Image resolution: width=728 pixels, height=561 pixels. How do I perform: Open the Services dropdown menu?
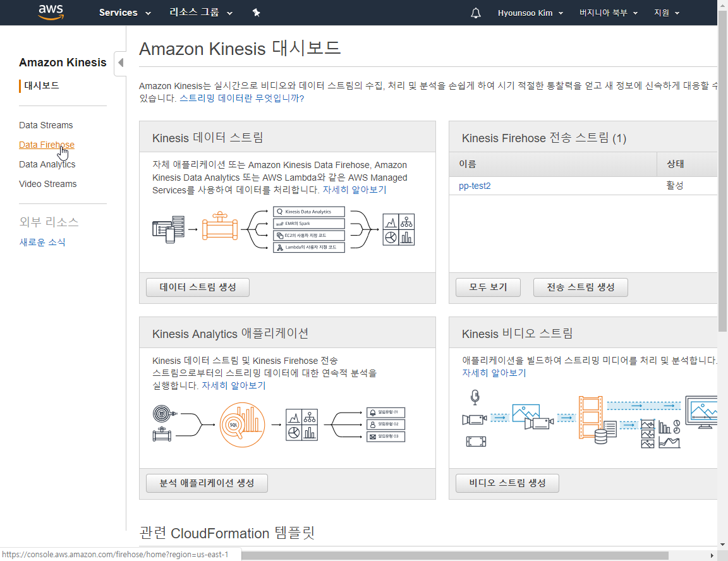tap(125, 13)
